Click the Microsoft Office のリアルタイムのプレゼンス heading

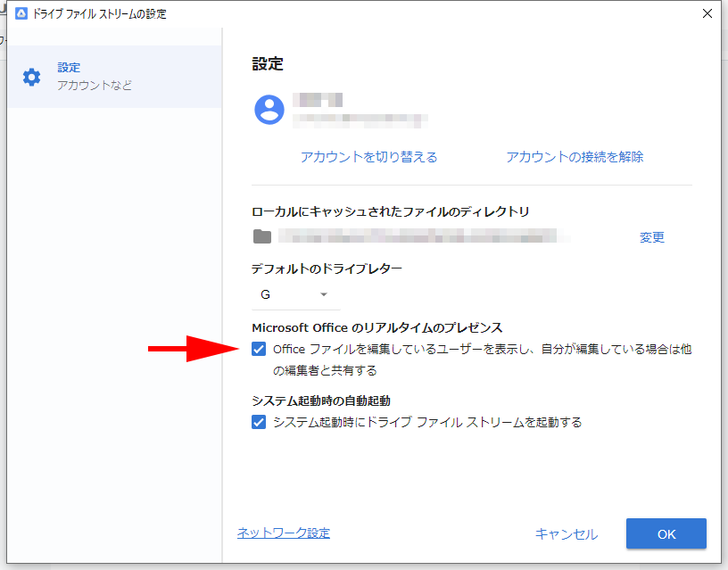(377, 327)
